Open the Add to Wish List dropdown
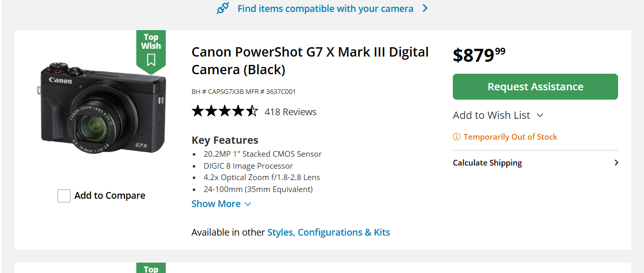644x273 pixels. click(x=498, y=115)
